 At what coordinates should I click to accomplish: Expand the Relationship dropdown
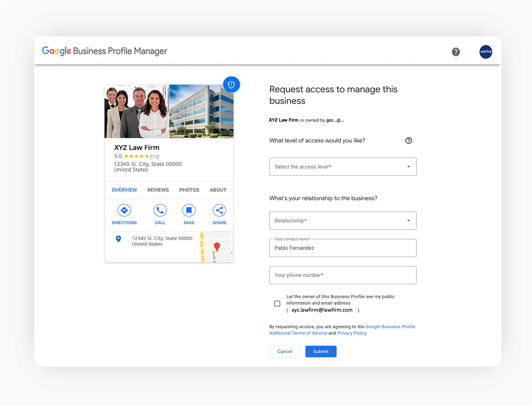[342, 220]
